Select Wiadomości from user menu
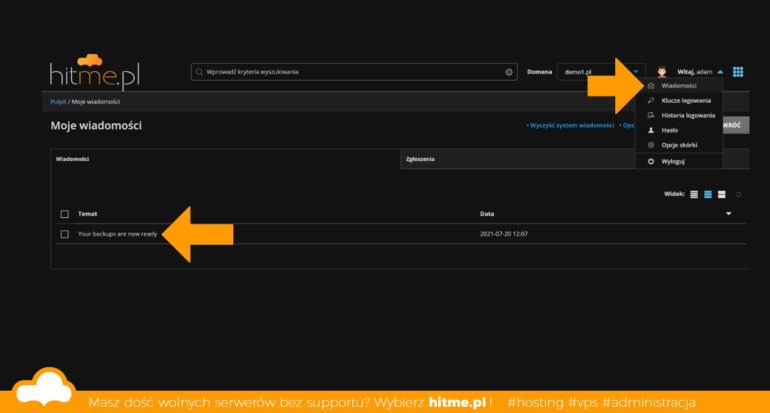The image size is (770, 413). pyautogui.click(x=679, y=86)
